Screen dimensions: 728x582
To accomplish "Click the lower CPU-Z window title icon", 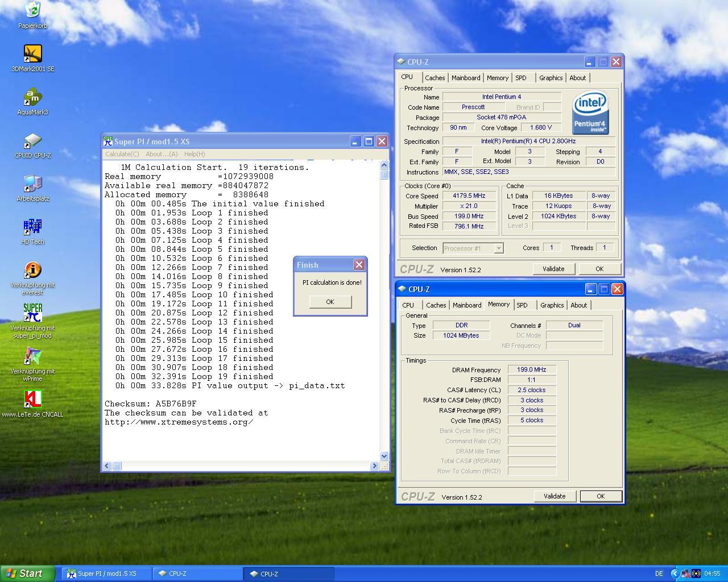I will point(402,289).
